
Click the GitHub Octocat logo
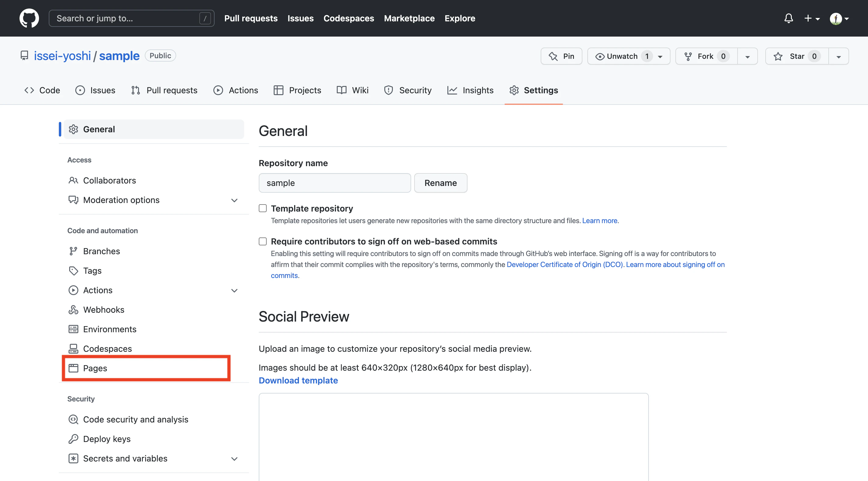pos(29,18)
